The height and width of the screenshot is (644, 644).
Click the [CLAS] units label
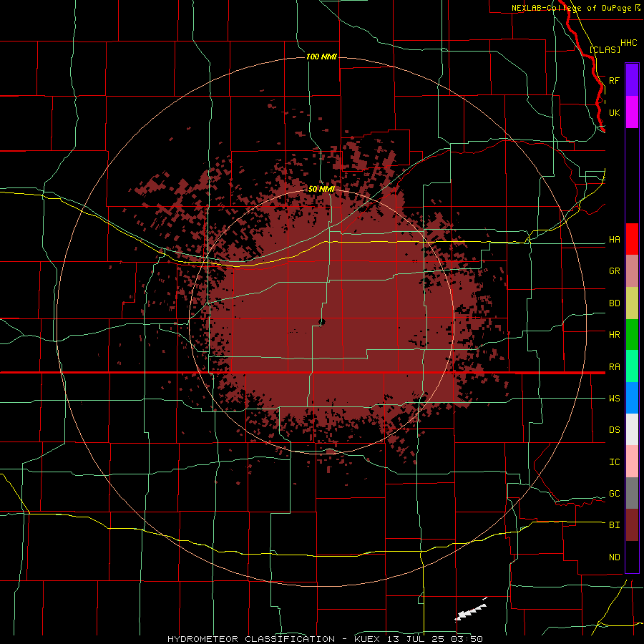[605, 49]
